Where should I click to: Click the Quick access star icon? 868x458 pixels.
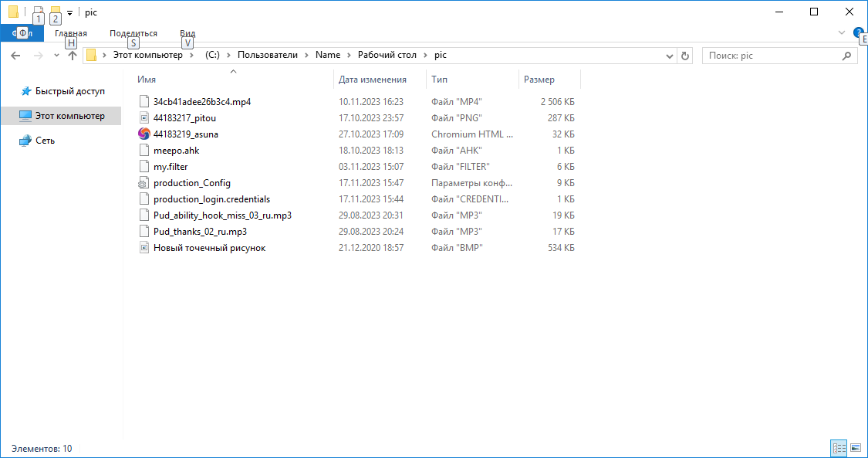pos(25,91)
